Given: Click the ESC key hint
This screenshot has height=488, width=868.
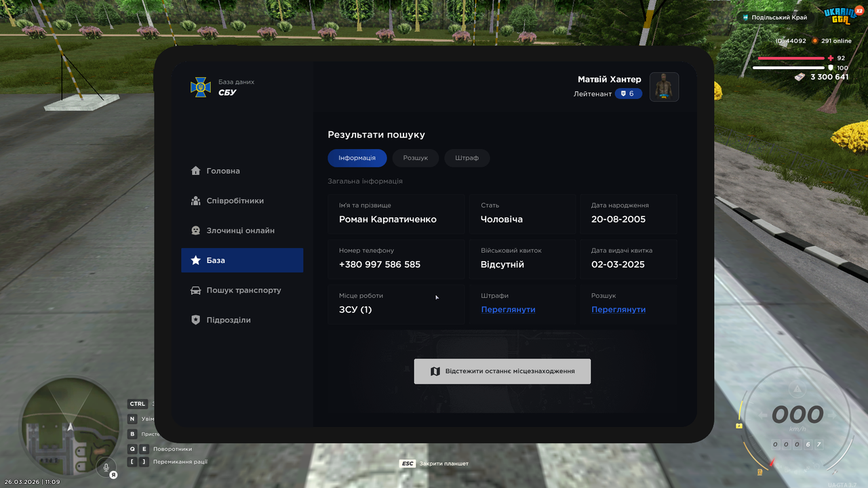Looking at the screenshot, I should point(408,464).
